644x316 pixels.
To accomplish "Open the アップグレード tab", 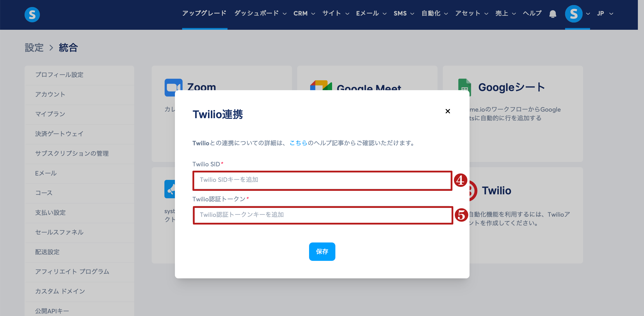I will (x=204, y=14).
